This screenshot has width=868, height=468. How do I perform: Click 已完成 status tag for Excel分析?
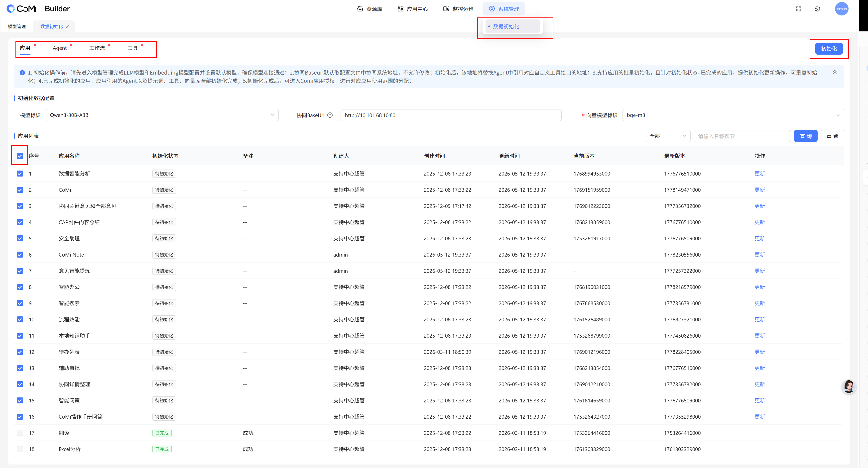point(162,449)
